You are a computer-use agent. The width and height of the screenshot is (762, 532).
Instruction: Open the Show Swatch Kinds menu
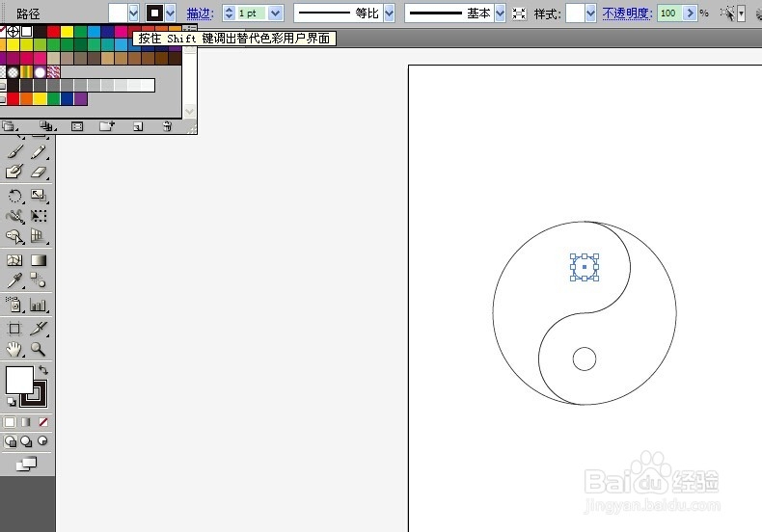[46, 126]
